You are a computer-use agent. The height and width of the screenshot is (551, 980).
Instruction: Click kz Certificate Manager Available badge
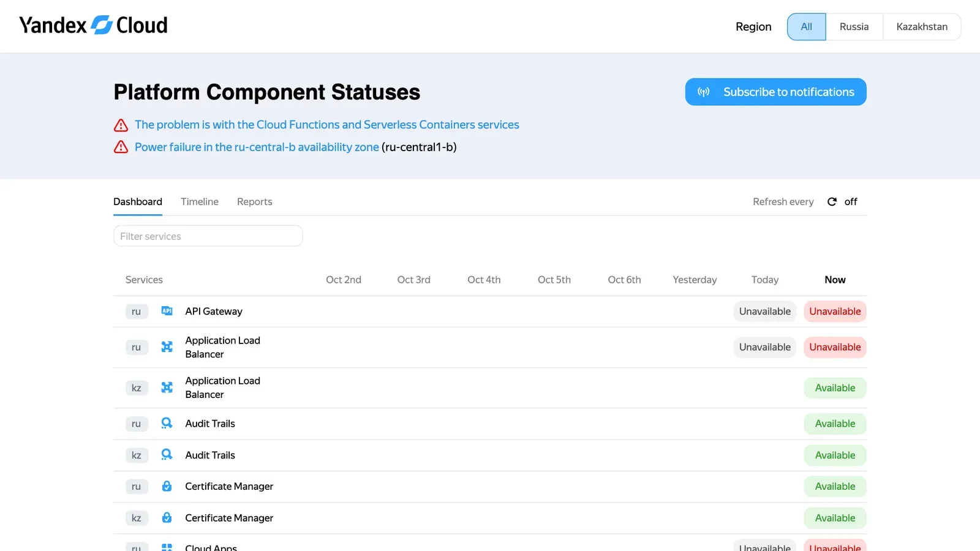[835, 518]
